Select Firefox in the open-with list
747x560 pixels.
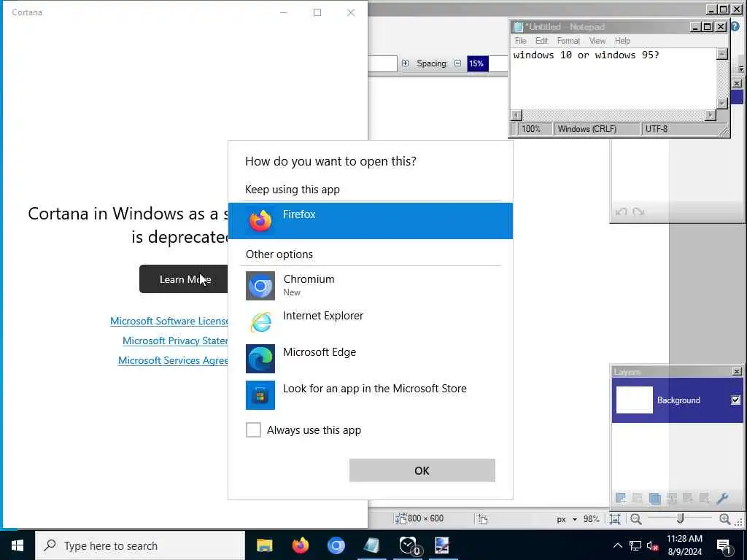click(x=370, y=220)
